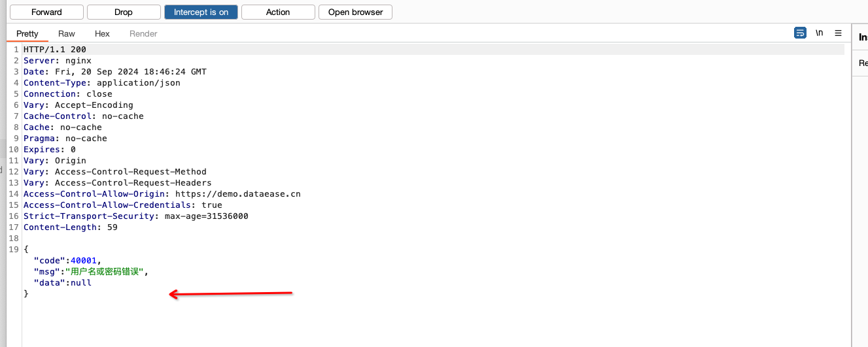Open the Action dropdown menu
868x347 pixels.
coord(278,12)
